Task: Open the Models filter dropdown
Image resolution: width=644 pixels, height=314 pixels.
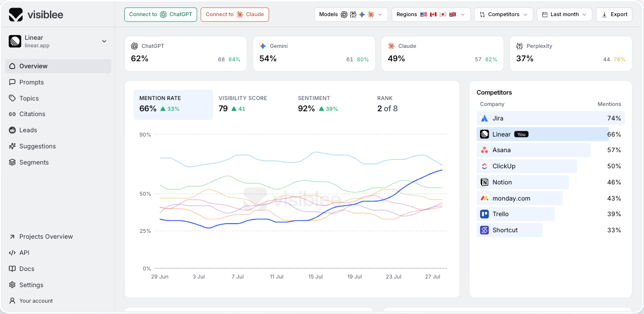Action: (x=351, y=15)
